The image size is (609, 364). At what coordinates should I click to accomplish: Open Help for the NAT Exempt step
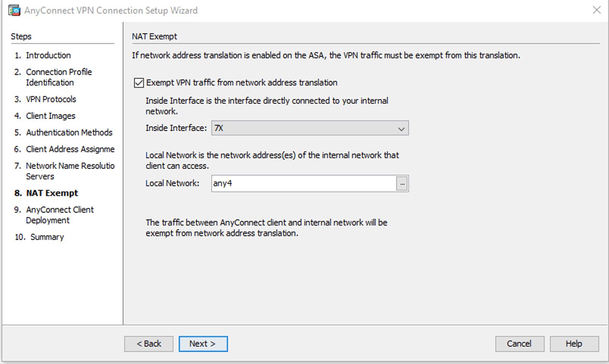(574, 343)
